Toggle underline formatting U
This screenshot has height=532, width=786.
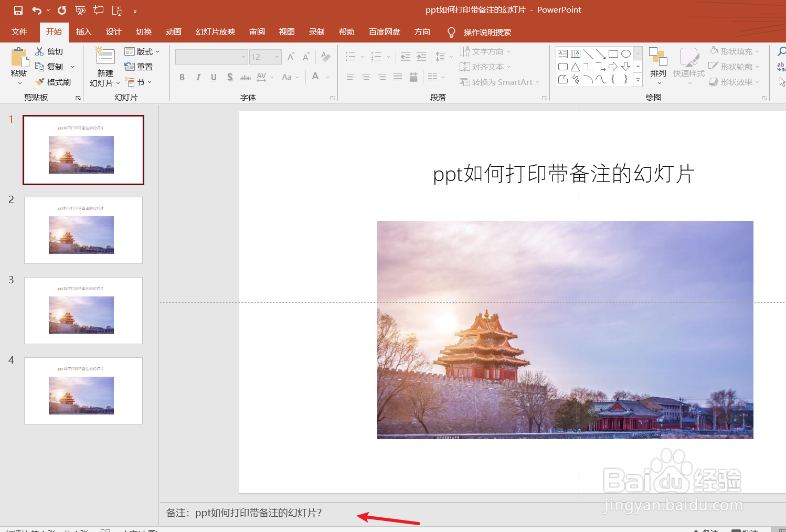214,77
